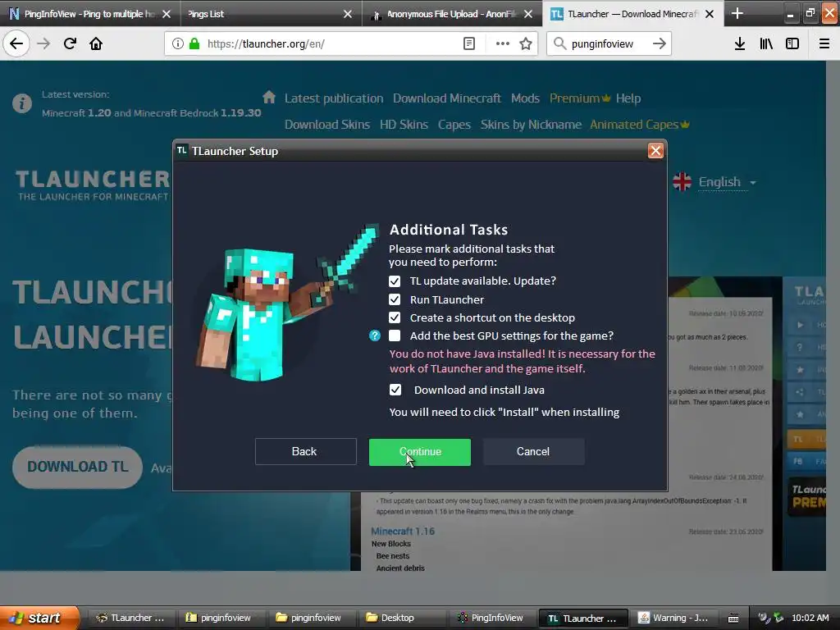This screenshot has height=630, width=840.
Task: Open the Minecraft 1.16 news link
Action: point(403,531)
